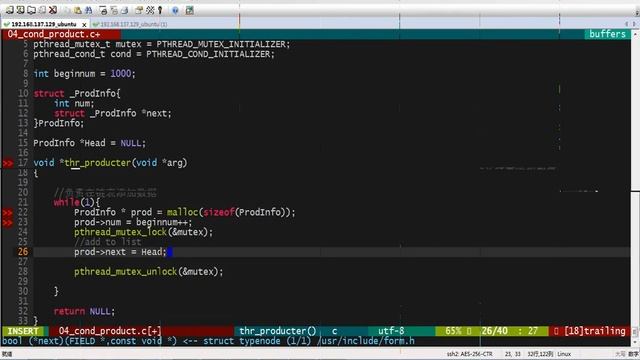Viewport: 640px width, 360px height.
Task: Click the INSERT mode indicator in the status line
Action: pyautogui.click(x=23, y=331)
